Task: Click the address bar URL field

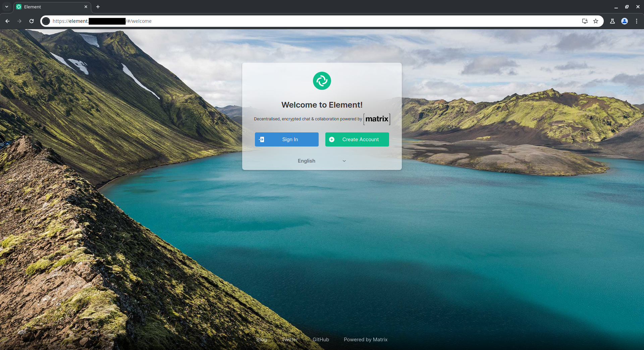Action: pos(302,21)
